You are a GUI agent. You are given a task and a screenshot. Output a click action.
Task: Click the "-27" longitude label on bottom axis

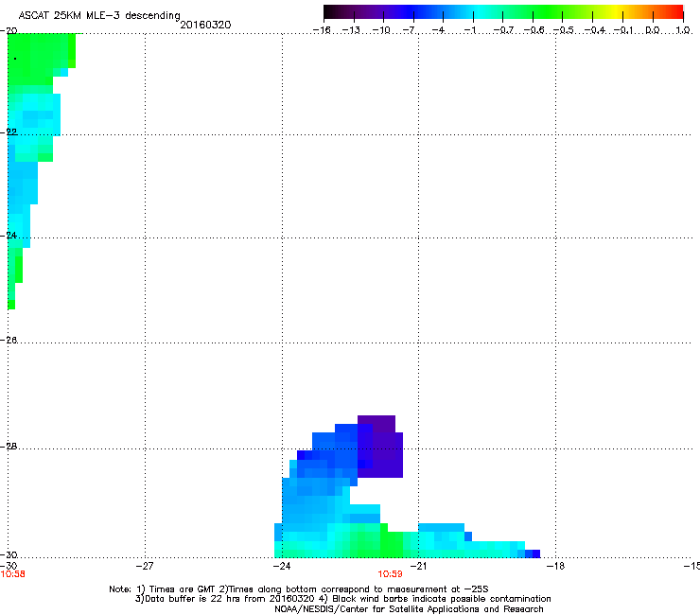(x=145, y=566)
